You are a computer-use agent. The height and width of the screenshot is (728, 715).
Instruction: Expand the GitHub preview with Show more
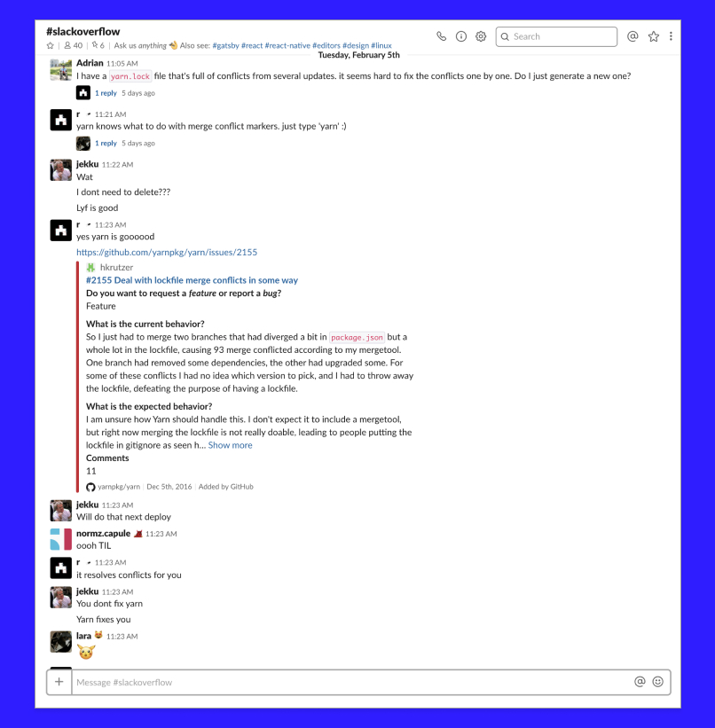click(230, 445)
